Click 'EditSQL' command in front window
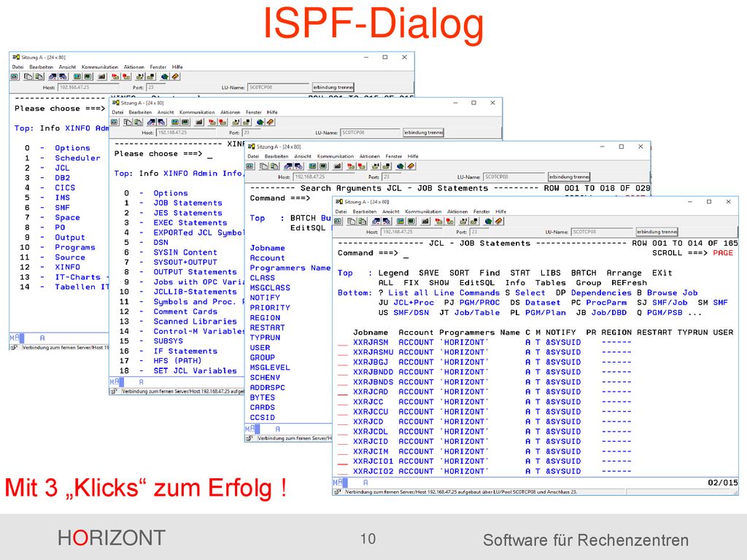This screenshot has height=560, width=747. 477,283
